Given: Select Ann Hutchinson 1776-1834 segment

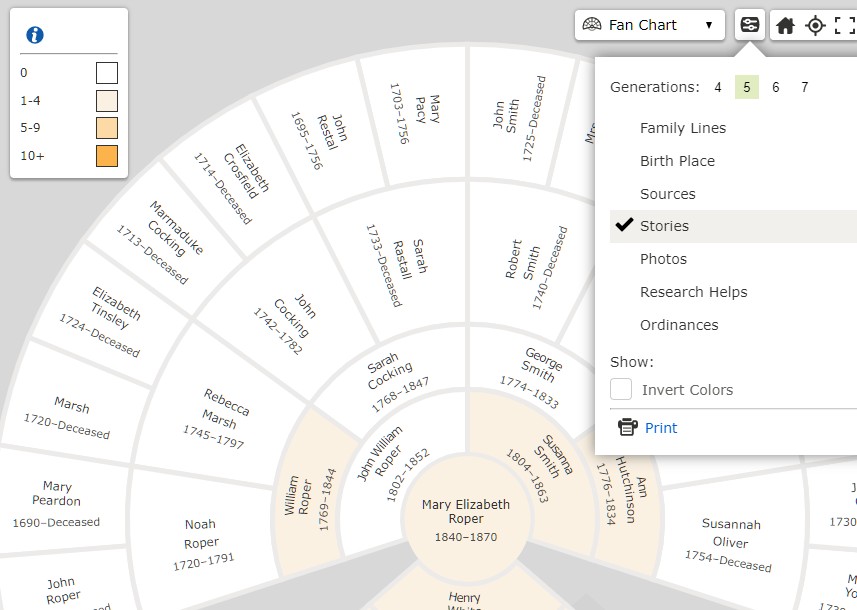Looking at the screenshot, I should point(626,495).
